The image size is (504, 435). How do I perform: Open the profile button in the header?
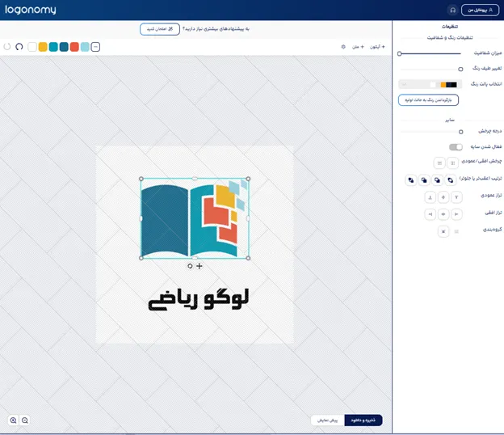(481, 10)
